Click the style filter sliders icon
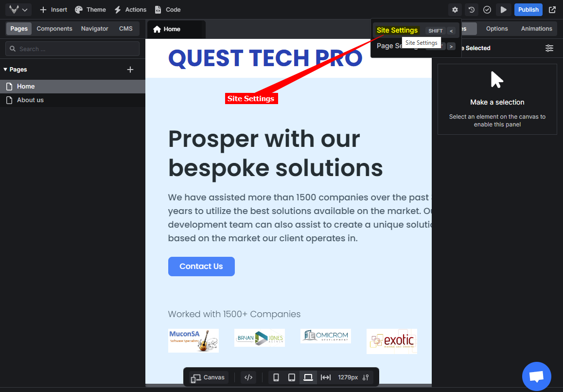The width and height of the screenshot is (563, 392). coord(549,48)
